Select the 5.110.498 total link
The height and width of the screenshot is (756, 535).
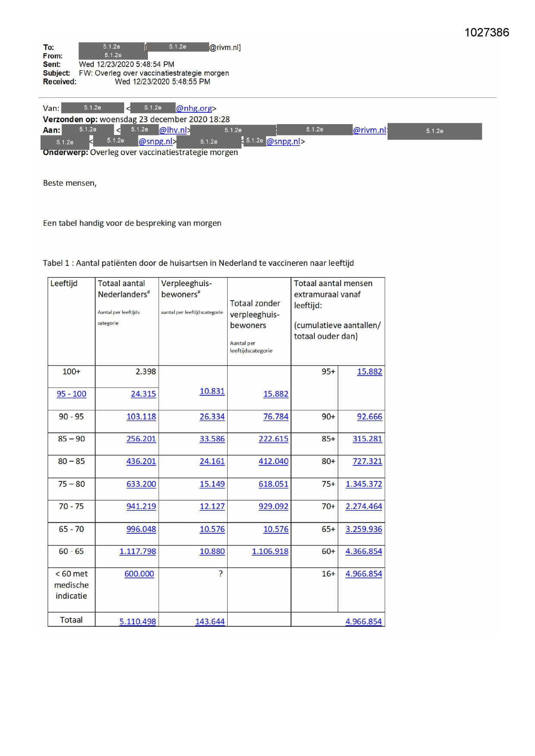click(x=138, y=622)
